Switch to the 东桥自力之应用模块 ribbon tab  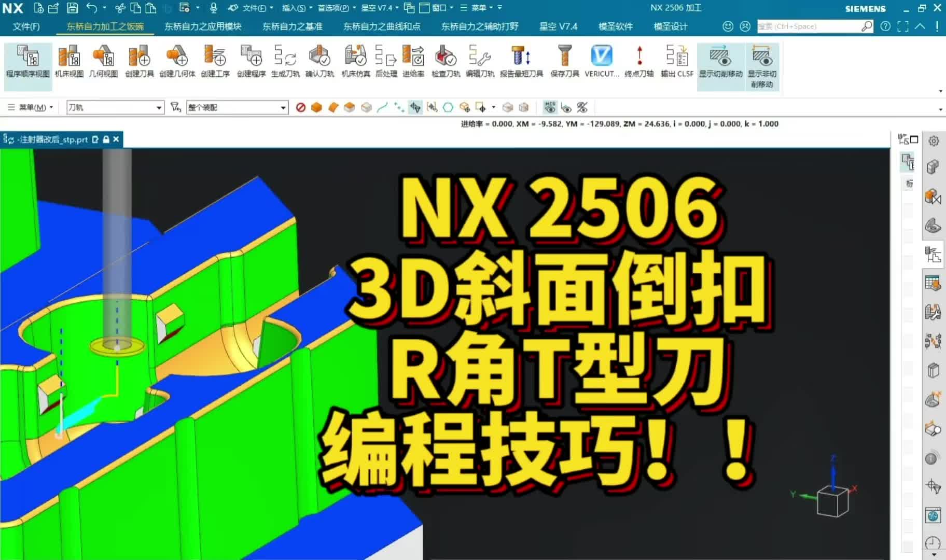pyautogui.click(x=202, y=26)
